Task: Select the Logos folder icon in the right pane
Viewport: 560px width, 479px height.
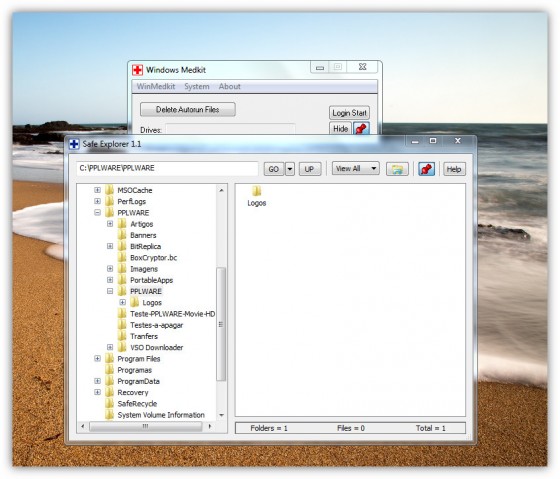Action: click(x=256, y=191)
